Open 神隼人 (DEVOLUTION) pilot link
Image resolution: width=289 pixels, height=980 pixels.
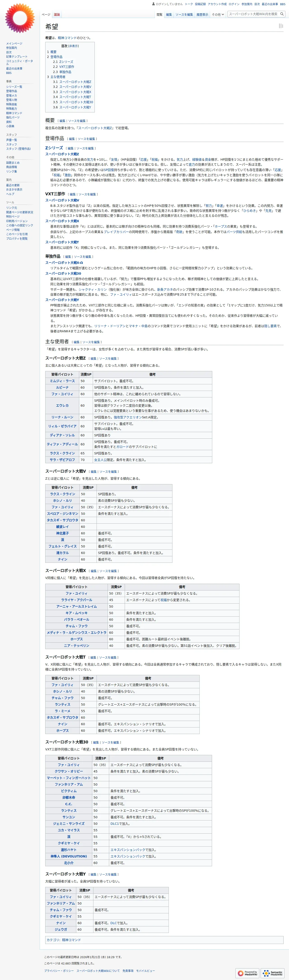pyautogui.click(x=69, y=856)
